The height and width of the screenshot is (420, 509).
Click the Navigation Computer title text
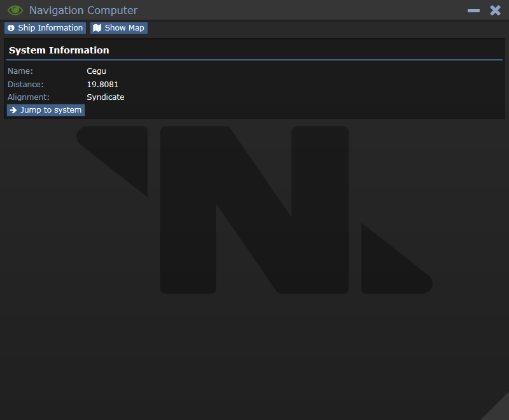tap(83, 10)
